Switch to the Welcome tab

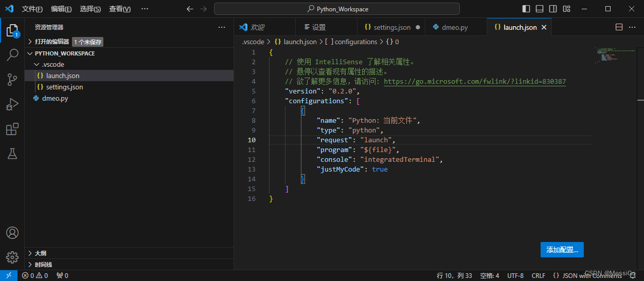click(265, 27)
